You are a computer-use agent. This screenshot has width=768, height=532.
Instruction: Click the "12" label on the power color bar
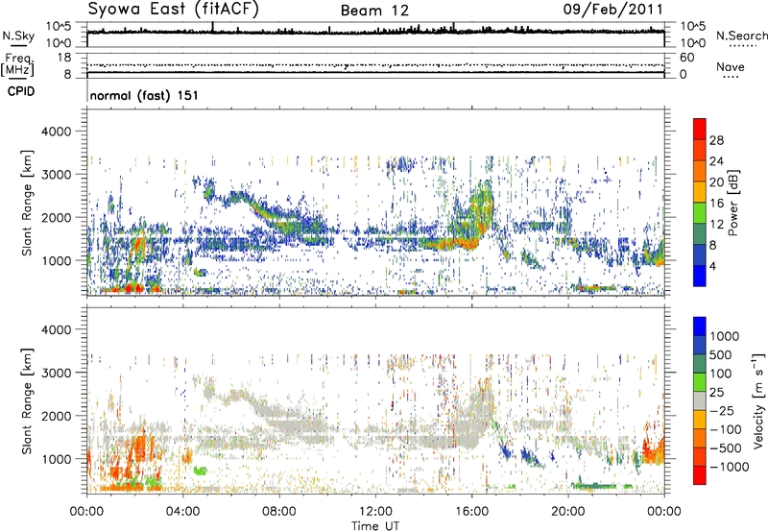tap(716, 225)
